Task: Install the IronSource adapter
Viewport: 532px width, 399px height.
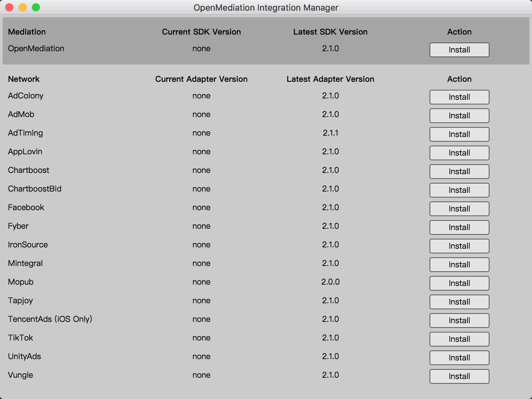Action: tap(459, 246)
